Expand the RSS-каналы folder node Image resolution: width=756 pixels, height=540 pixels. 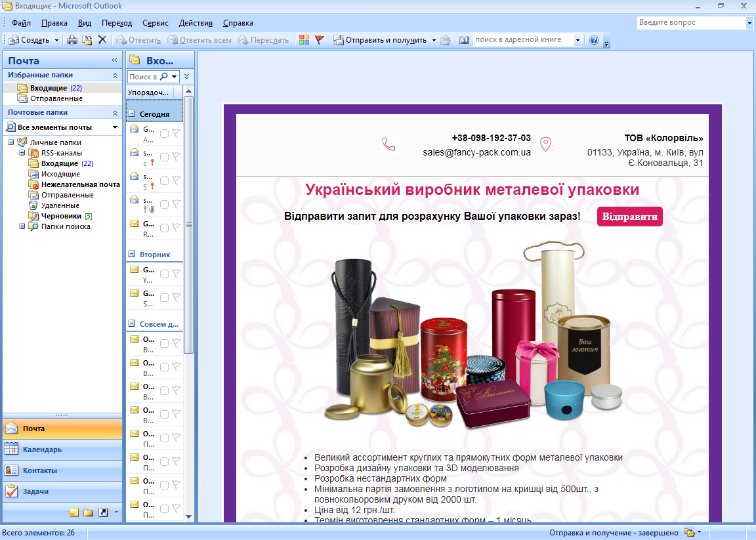point(22,153)
